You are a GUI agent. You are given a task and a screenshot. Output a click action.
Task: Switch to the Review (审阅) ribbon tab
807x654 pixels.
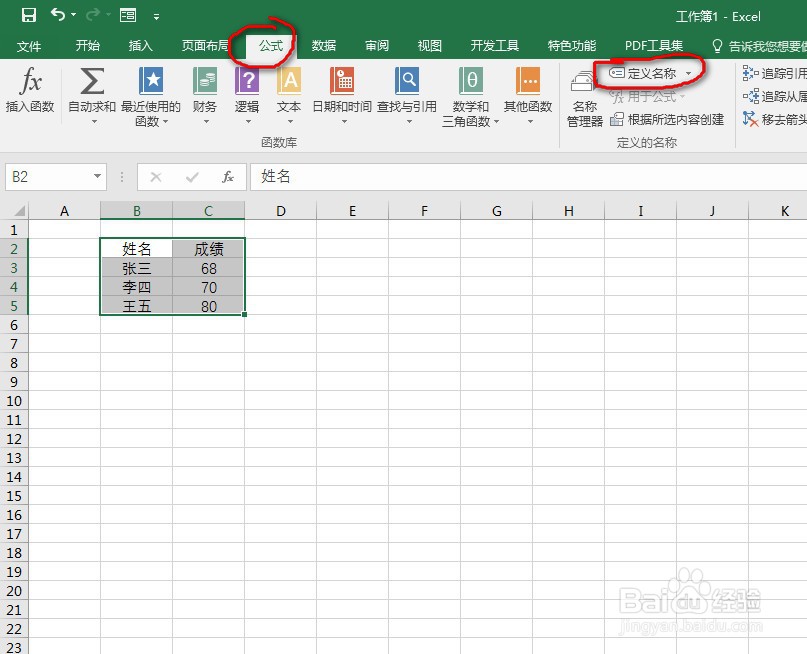click(x=376, y=45)
